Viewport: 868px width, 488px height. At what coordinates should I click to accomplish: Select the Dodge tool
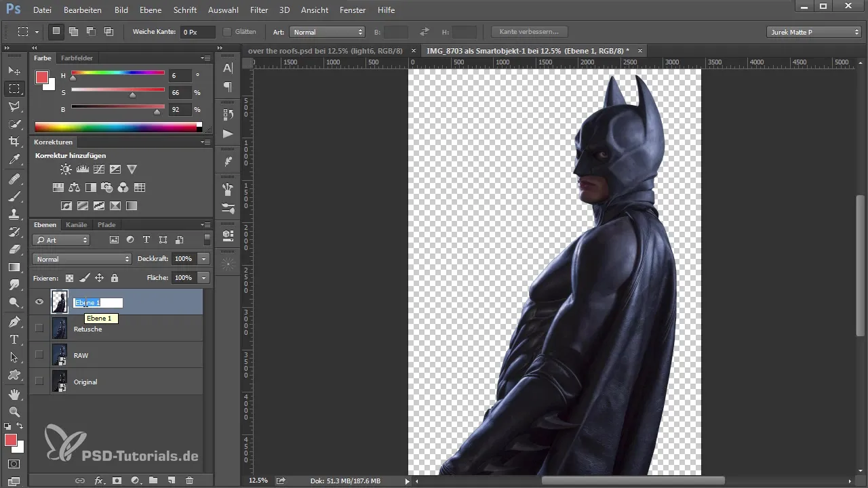(x=14, y=302)
